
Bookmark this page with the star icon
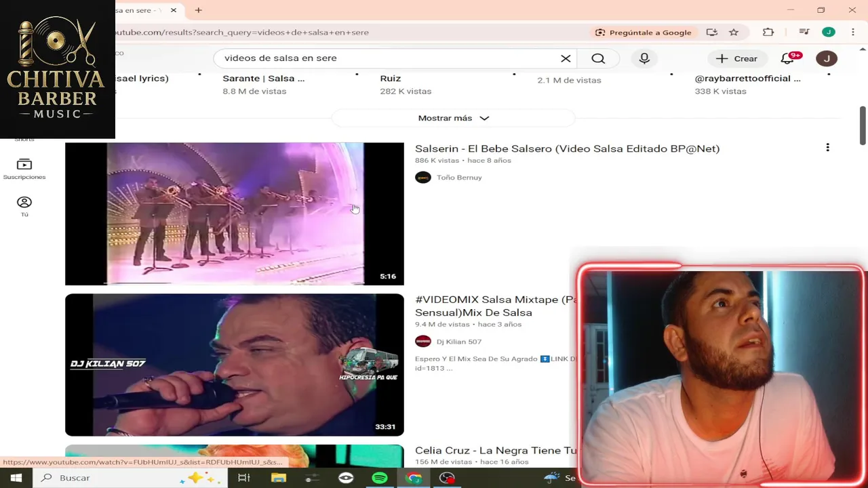[x=734, y=32]
